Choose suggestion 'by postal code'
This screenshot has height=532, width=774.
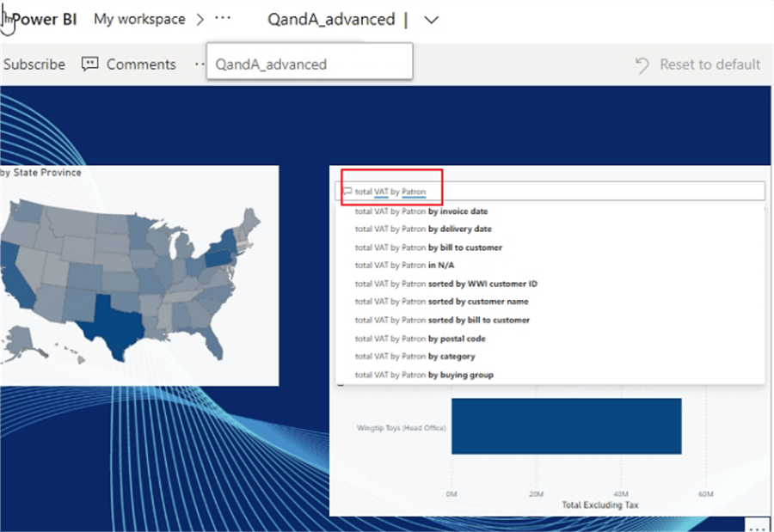550,339
